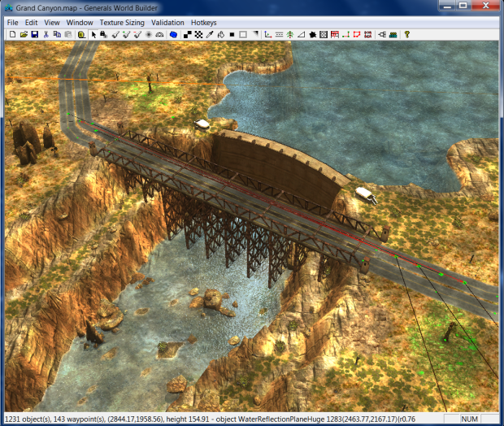Select the paint bucket flood fill tool
The height and width of the screenshot is (426, 504).
click(x=221, y=34)
